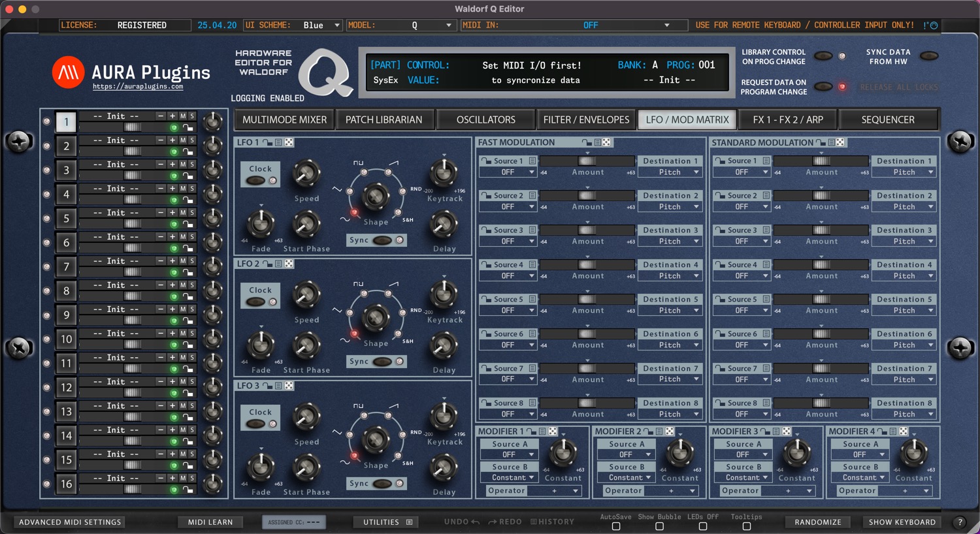Click the lock icon on part 1 row
The image size is (980, 534).
pos(188,128)
